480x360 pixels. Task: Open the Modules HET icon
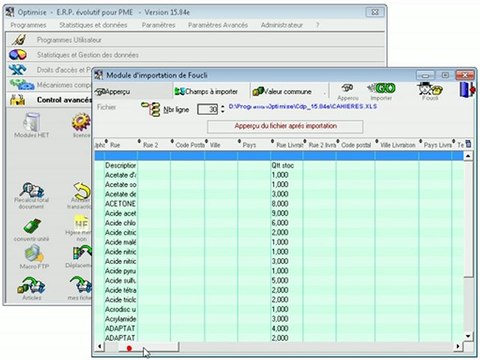click(x=31, y=125)
